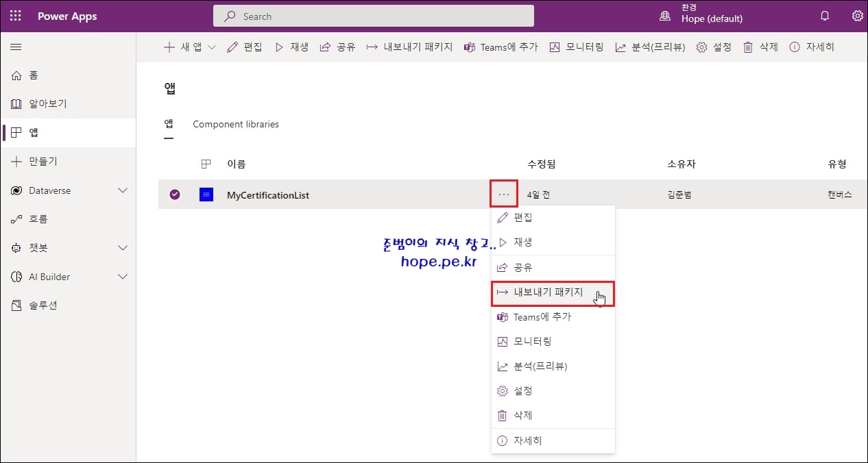This screenshot has height=463, width=868.
Task: Go to 홈 in the sidebar
Action: (x=68, y=75)
